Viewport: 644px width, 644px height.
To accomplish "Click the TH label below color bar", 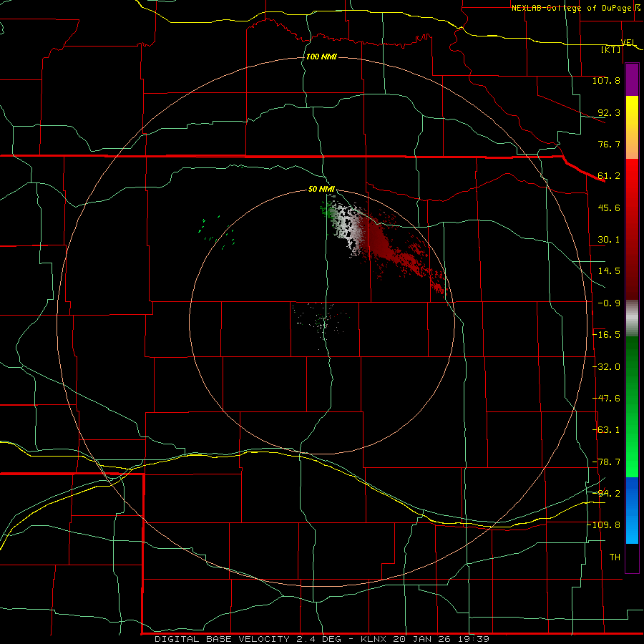I will [x=615, y=557].
